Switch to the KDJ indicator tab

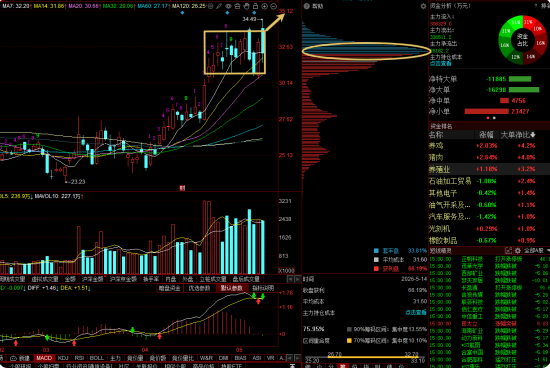[x=63, y=358]
